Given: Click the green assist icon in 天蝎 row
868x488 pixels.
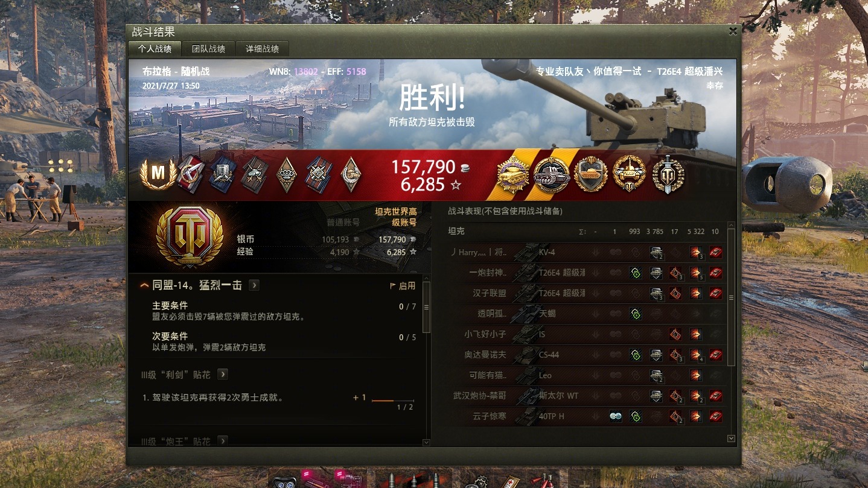Looking at the screenshot, I should pos(635,314).
